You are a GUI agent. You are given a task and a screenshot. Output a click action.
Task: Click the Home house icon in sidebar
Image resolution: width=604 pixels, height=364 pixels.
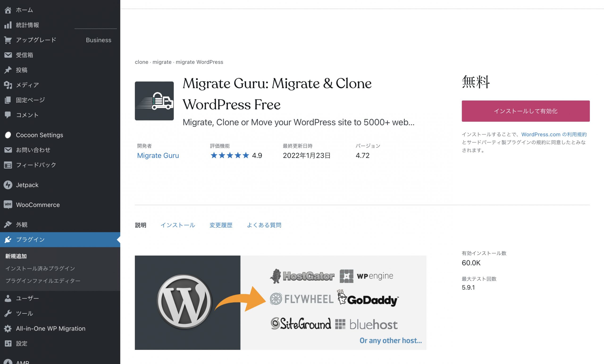(8, 10)
